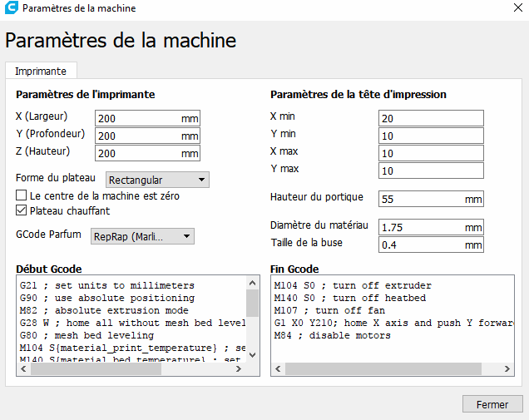Click the 'G90 ; use absolute positioning' line
529x420 pixels.
tap(107, 298)
